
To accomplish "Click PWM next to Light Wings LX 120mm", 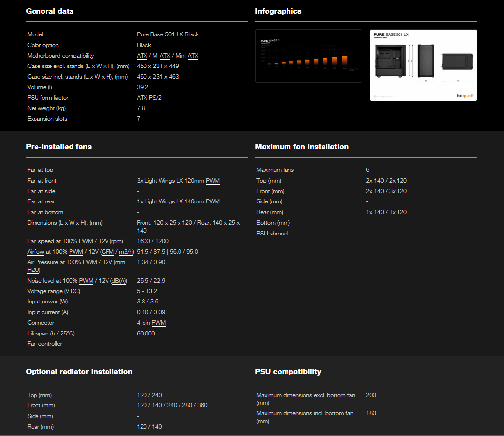I will coord(213,181).
